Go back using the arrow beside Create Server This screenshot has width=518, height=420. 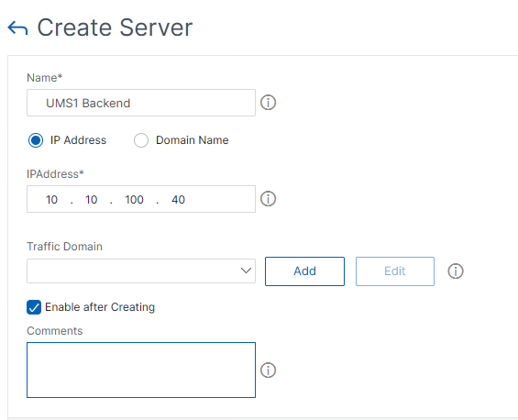[x=17, y=28]
